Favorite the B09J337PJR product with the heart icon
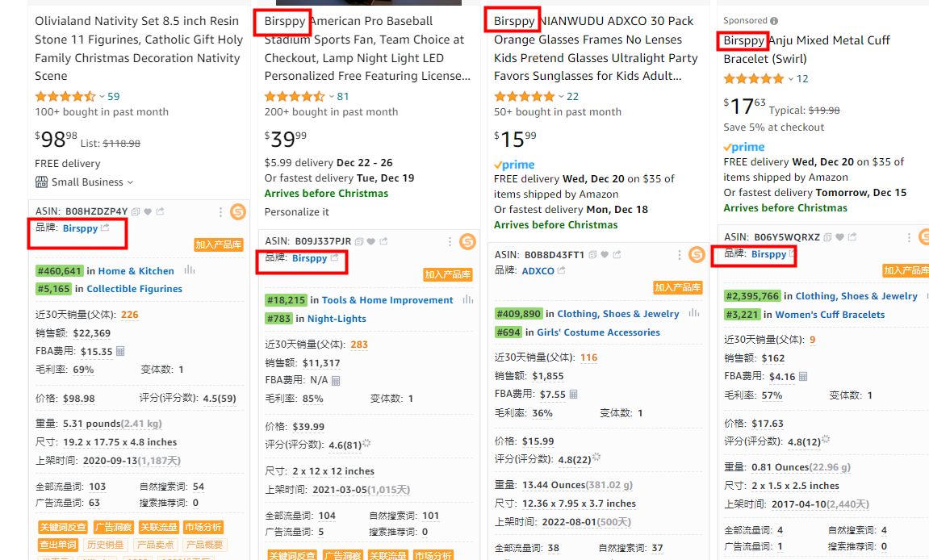 (371, 241)
